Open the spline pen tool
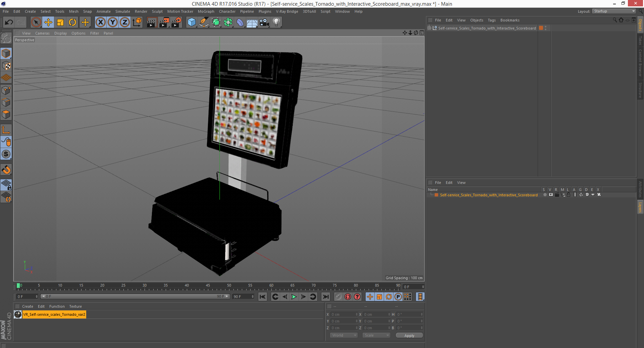Screen dimensions: 644x348 pos(204,22)
